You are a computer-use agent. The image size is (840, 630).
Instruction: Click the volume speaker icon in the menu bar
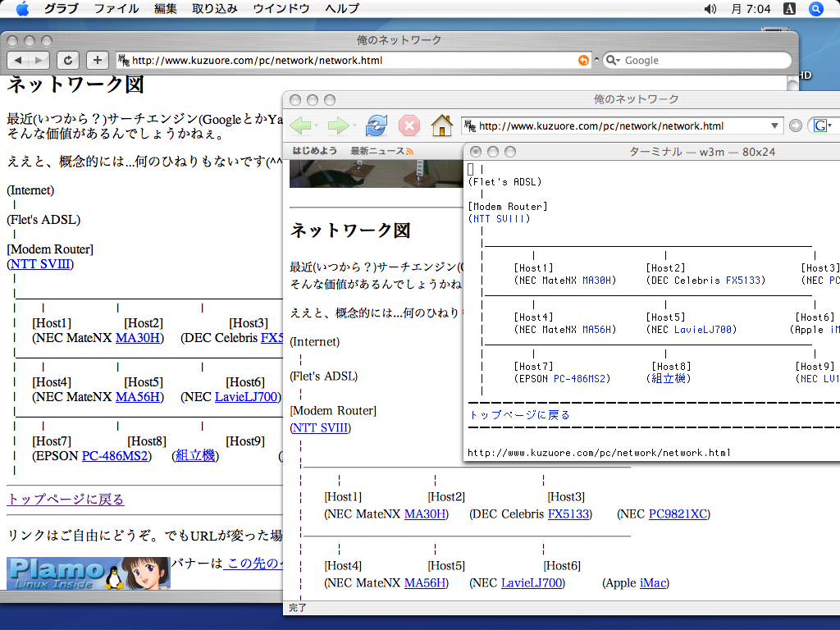coord(710,8)
